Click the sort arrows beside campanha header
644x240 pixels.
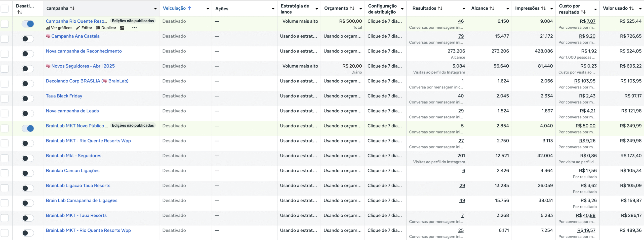click(x=72, y=8)
